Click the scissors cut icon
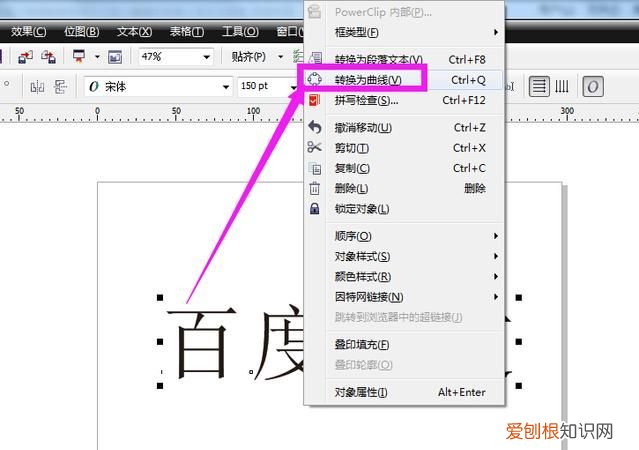This screenshot has width=639, height=450. point(314,148)
